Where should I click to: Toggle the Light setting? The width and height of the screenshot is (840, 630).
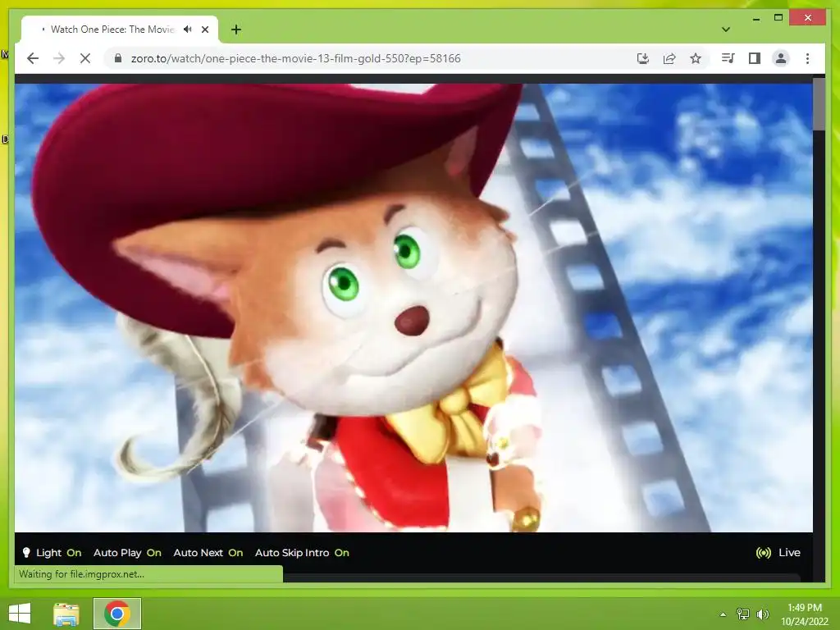[x=52, y=553]
